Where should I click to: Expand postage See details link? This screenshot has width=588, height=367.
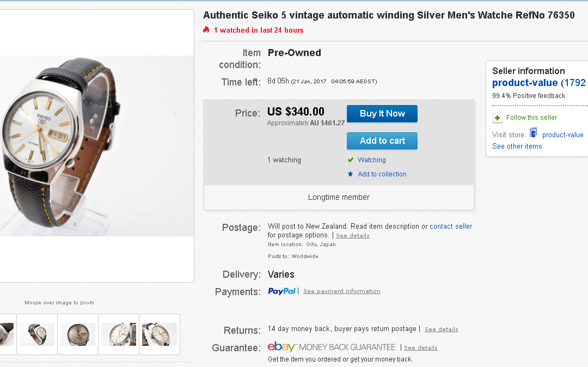pyautogui.click(x=352, y=236)
